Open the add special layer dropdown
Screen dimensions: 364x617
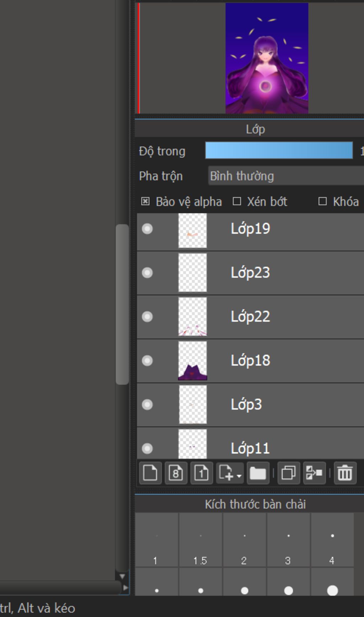click(230, 473)
